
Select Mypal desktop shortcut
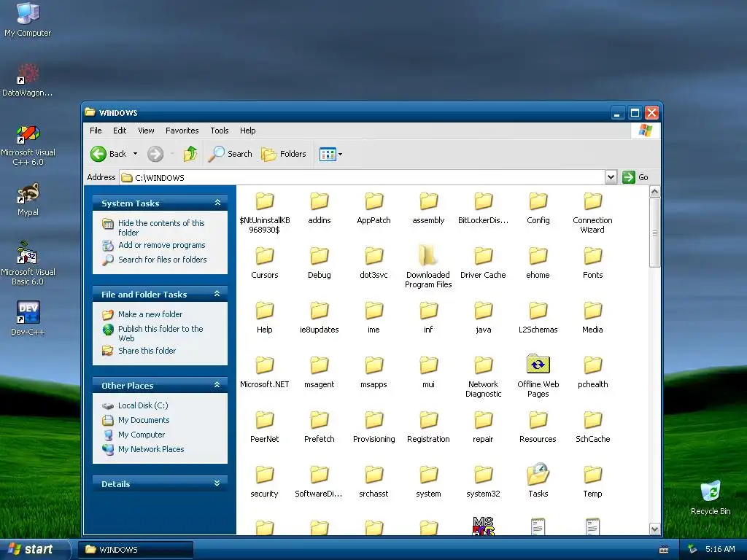tap(28, 200)
